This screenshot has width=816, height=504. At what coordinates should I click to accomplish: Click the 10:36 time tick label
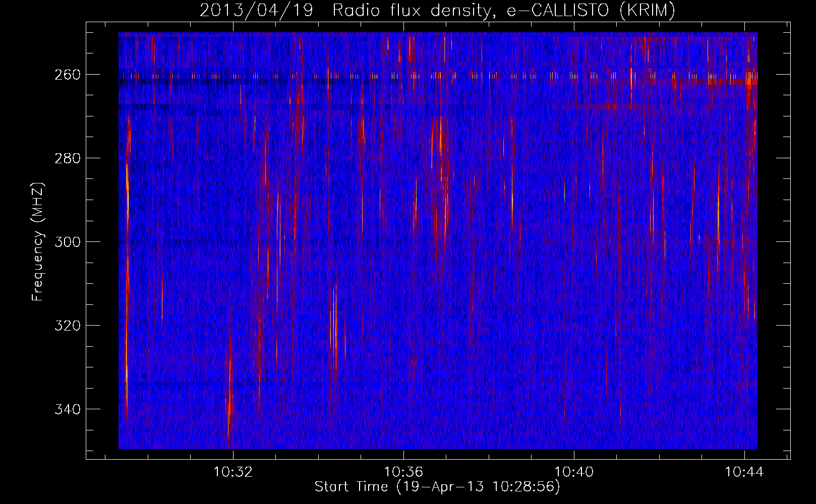pyautogui.click(x=403, y=472)
